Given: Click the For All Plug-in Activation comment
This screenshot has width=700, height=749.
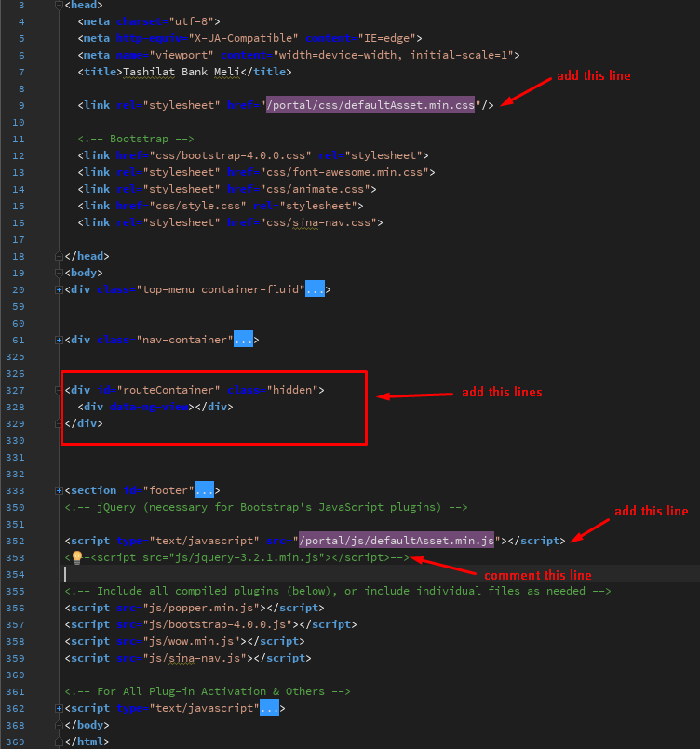Looking at the screenshot, I should click(x=208, y=691).
